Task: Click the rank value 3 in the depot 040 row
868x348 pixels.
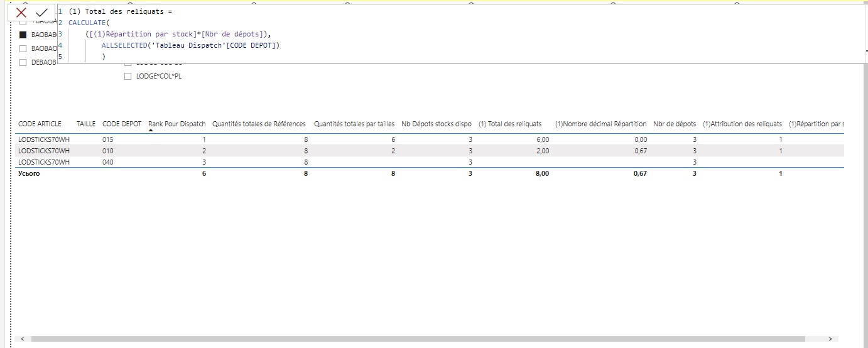Action: 204,162
